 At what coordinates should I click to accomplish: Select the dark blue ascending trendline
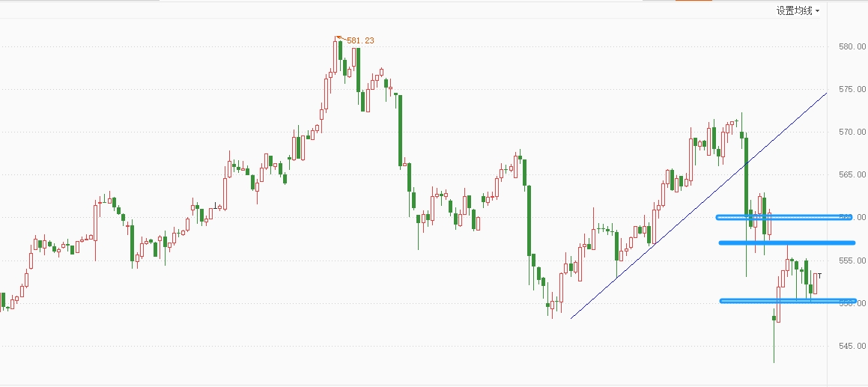pyautogui.click(x=699, y=205)
